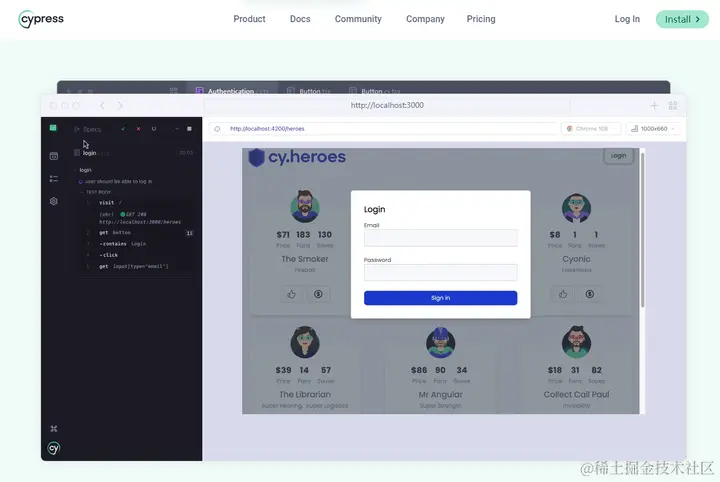Click the Email input field
720x482 pixels.
(440, 238)
